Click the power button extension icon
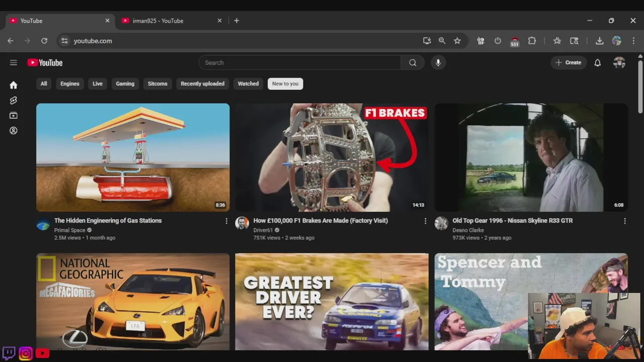Viewport: 644px width, 362px height. pyautogui.click(x=498, y=41)
